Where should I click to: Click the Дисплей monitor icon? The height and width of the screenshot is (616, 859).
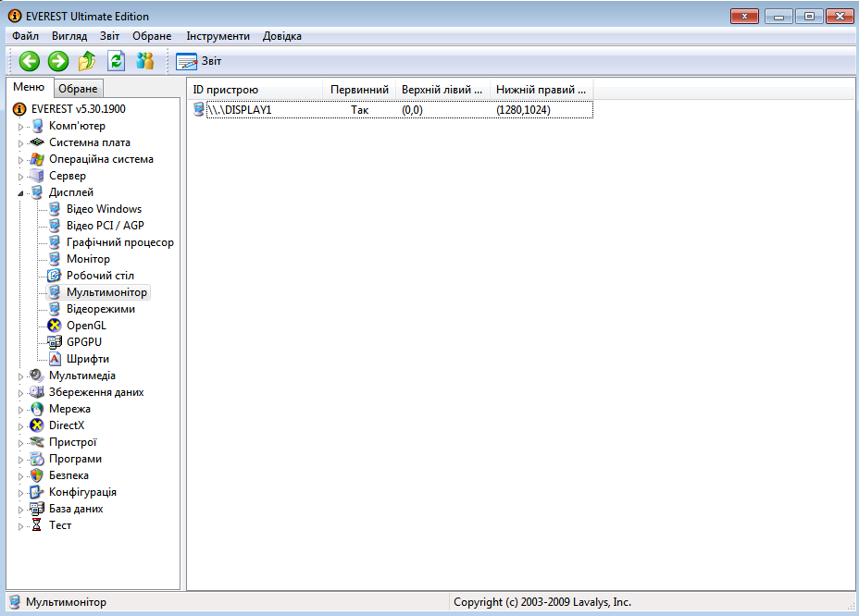point(37,192)
